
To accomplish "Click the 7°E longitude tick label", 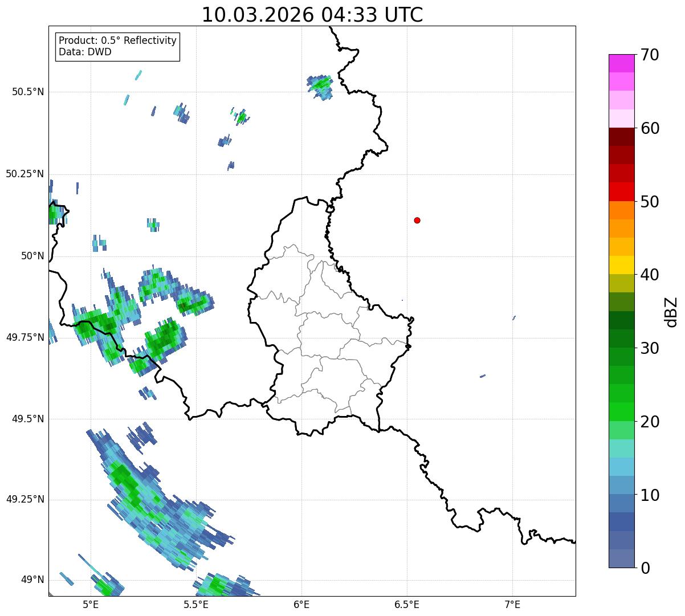I will [x=513, y=604].
